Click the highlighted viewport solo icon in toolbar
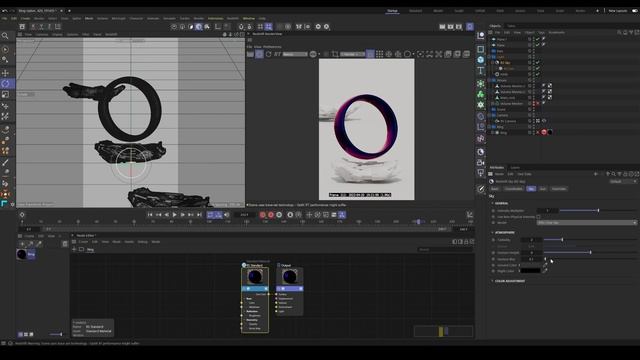 pyautogui.click(x=199, y=27)
